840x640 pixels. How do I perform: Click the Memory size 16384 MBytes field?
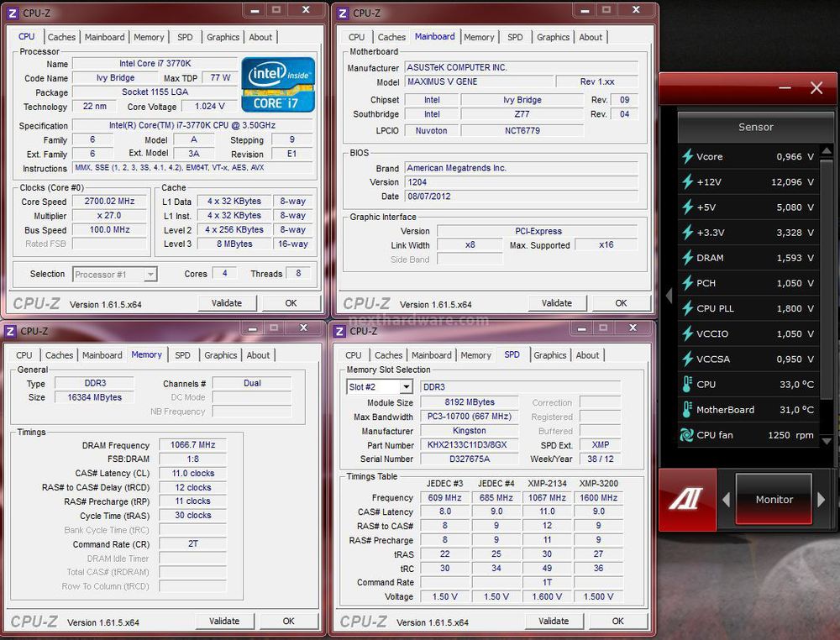tap(94, 397)
